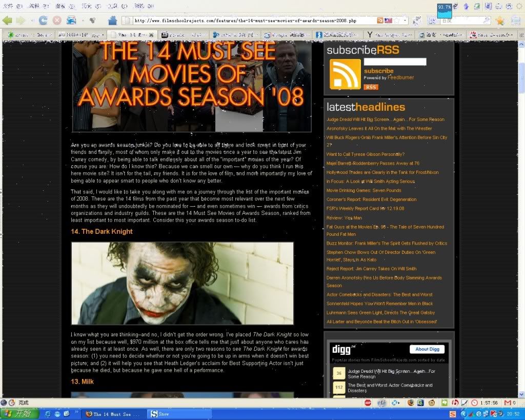
Task: Open the address bar history dropdown
Action: coord(405,21)
